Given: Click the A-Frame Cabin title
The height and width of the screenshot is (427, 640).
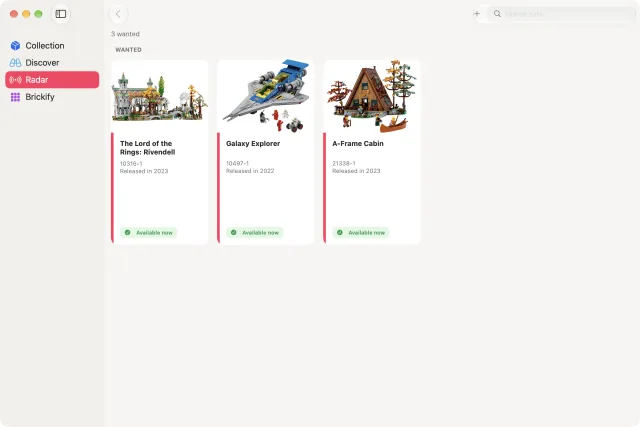Looking at the screenshot, I should tap(358, 144).
